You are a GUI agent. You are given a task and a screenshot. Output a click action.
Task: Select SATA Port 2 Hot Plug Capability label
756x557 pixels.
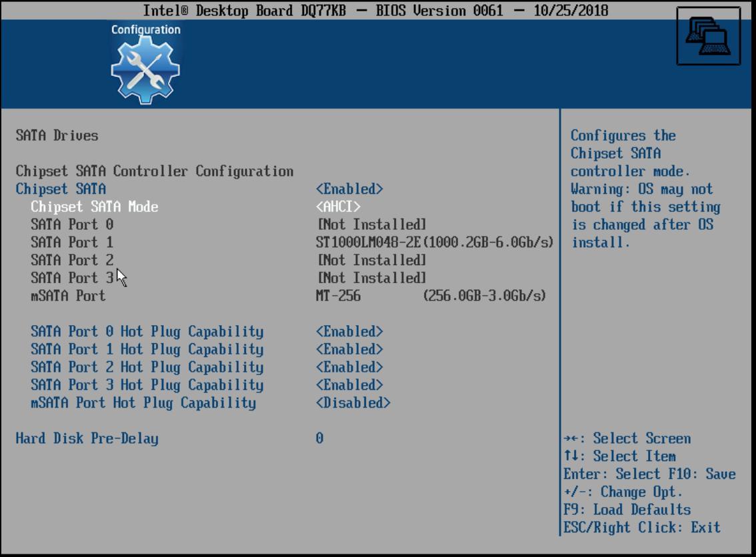tap(147, 367)
